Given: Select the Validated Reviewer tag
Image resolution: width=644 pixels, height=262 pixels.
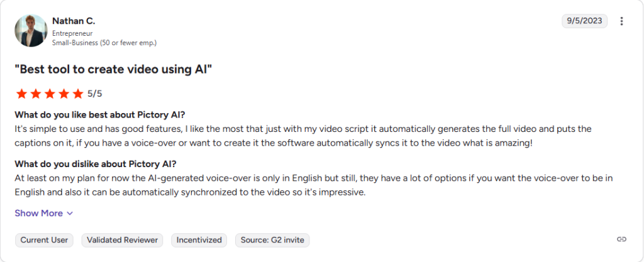Looking at the screenshot, I should 123,240.
